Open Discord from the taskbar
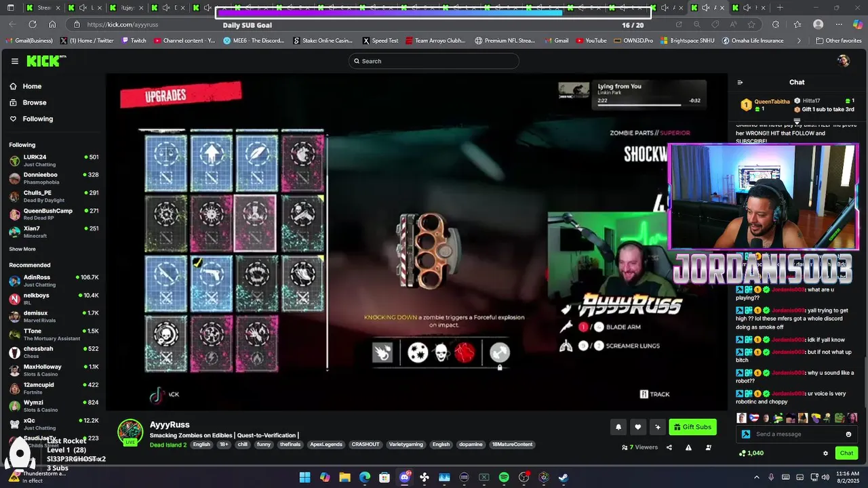868x488 pixels. (405, 477)
